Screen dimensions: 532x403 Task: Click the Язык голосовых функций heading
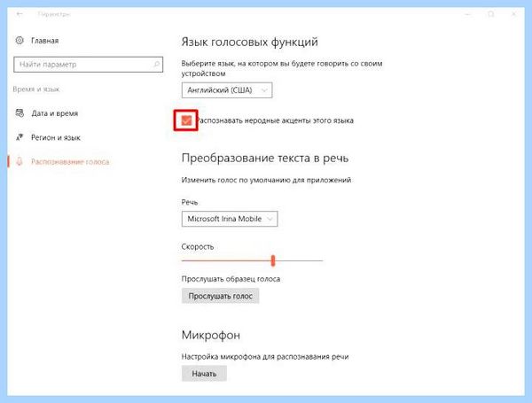click(x=250, y=42)
